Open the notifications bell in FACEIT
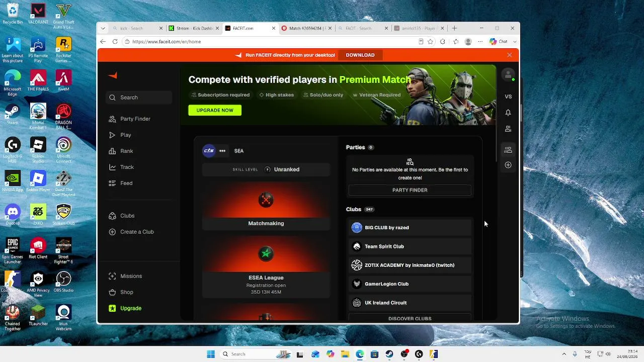The width and height of the screenshot is (644, 362). 508,113
